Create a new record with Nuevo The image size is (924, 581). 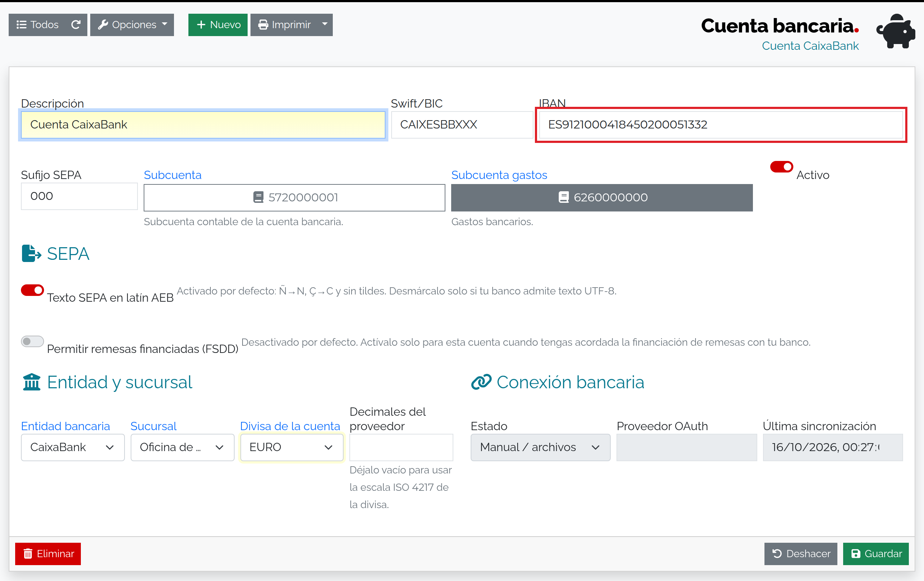tap(218, 25)
